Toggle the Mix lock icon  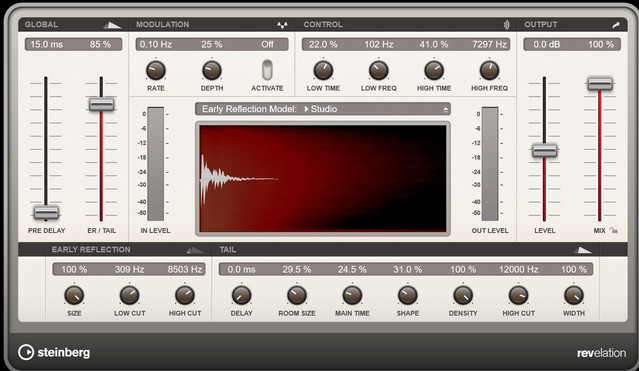613,230
